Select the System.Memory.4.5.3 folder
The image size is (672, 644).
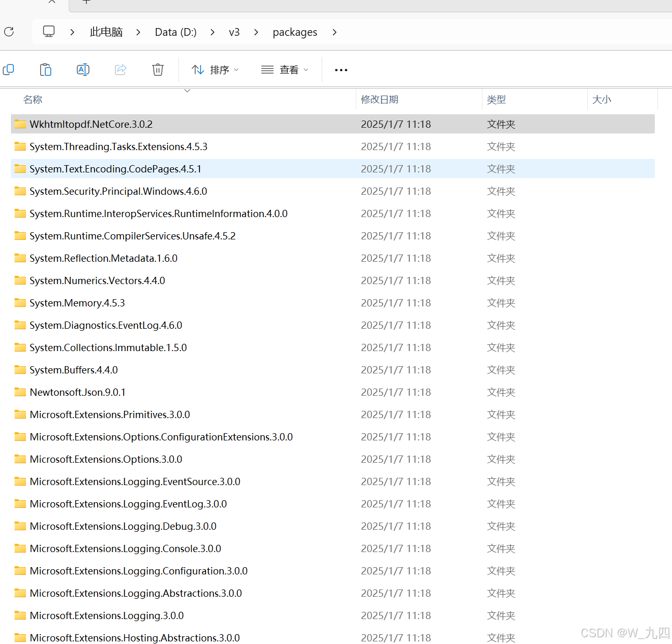332,303
